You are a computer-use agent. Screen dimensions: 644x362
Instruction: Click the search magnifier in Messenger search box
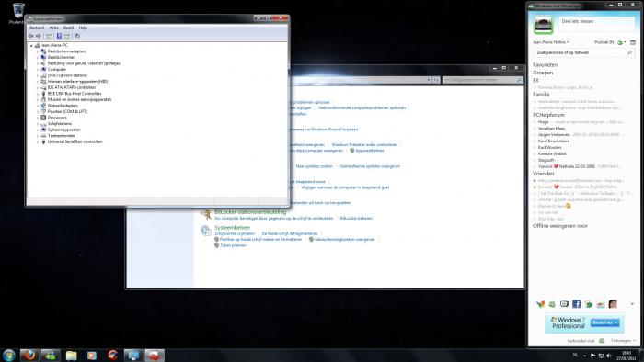click(629, 52)
